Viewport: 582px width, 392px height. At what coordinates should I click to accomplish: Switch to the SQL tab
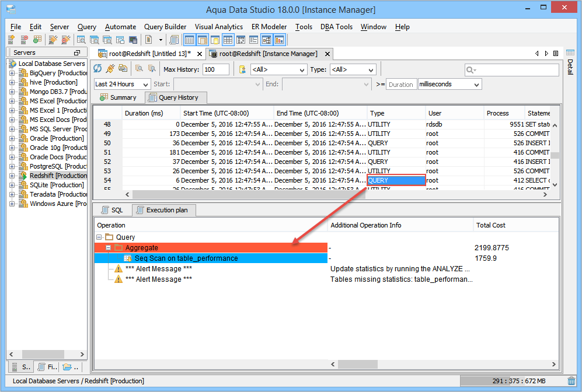(113, 210)
